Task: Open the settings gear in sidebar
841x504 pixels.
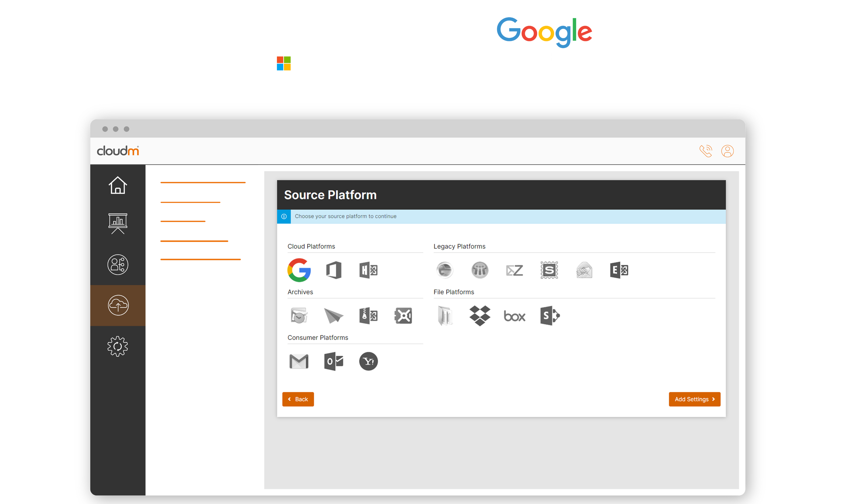Action: (118, 346)
